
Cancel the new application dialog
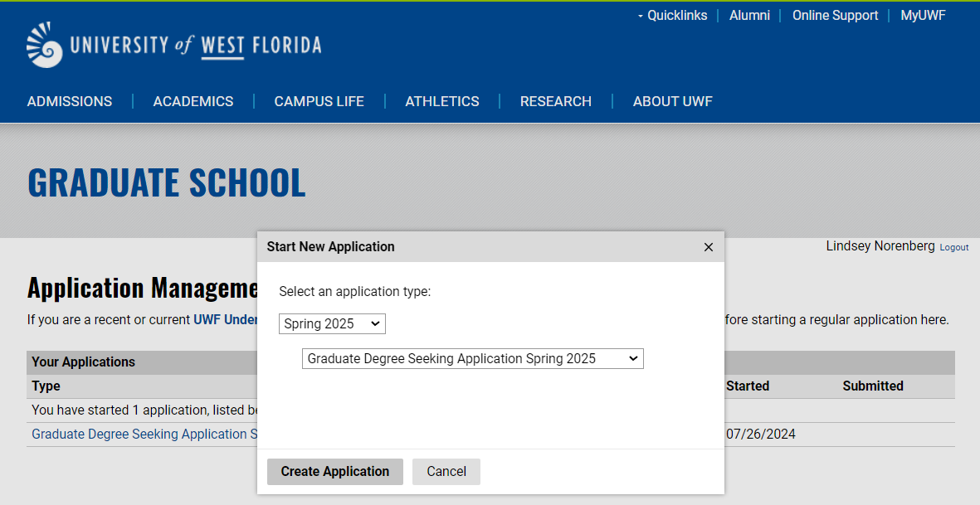446,472
